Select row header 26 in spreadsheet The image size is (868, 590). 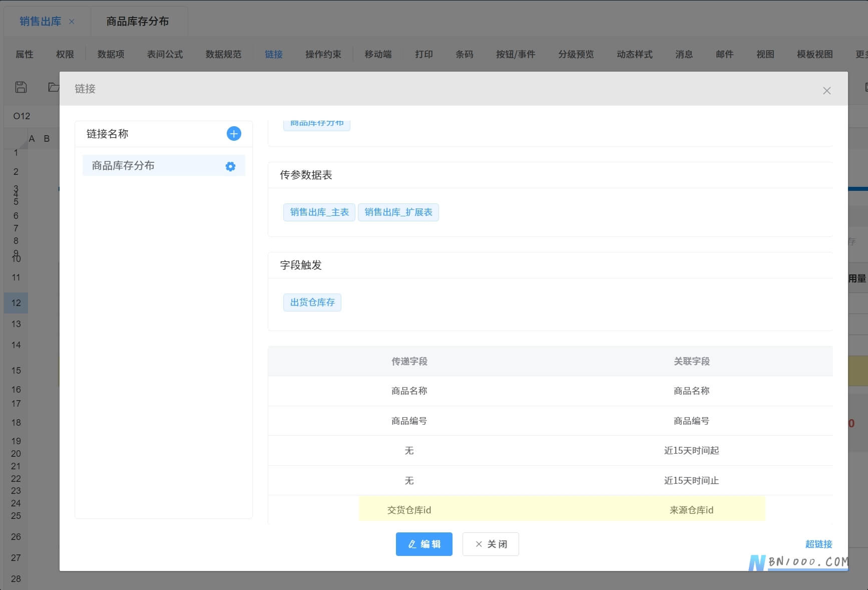coord(16,537)
